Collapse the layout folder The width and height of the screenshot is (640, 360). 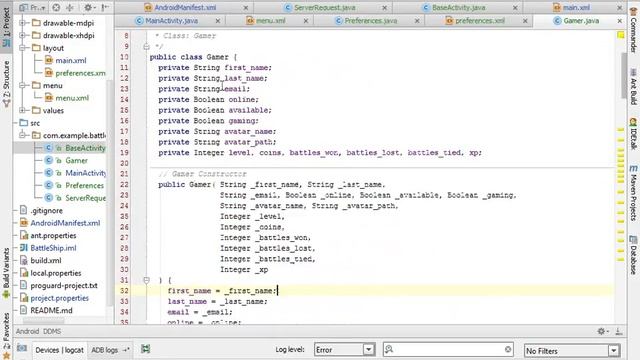23,48
